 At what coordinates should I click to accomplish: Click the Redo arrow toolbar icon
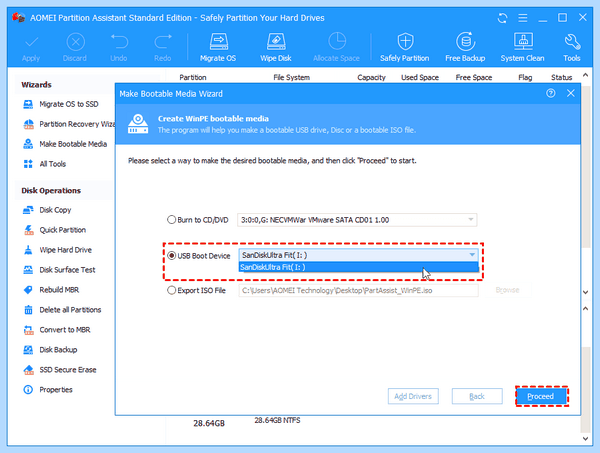pos(163,42)
